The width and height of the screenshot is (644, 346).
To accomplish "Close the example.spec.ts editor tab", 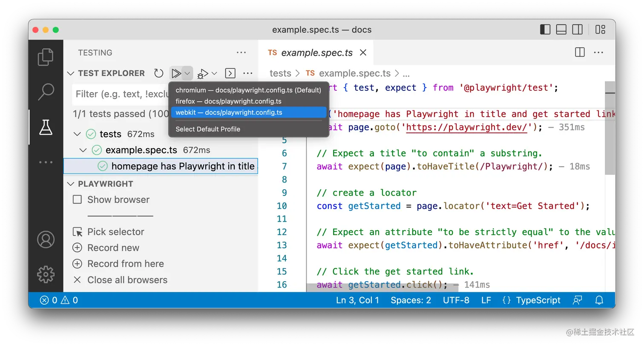I will pos(363,52).
